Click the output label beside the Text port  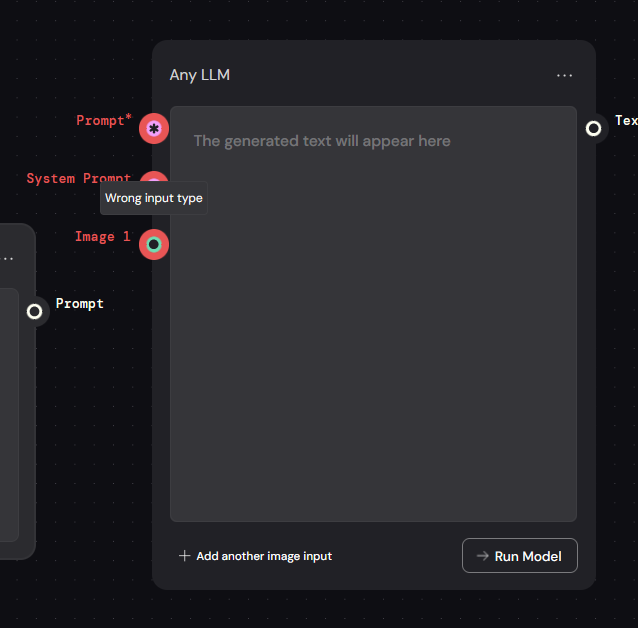point(626,121)
